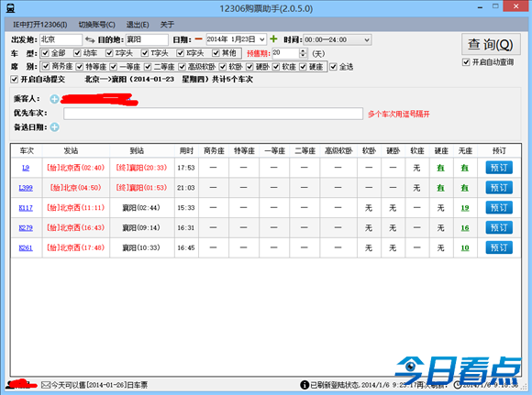Image resolution: width=532 pixels, height=395 pixels.
Task: Uncheck the 动车 train type checkbox
Action: pos(77,53)
